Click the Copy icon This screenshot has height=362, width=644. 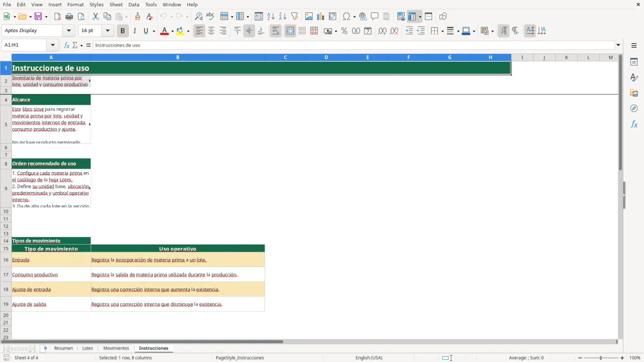click(x=107, y=17)
